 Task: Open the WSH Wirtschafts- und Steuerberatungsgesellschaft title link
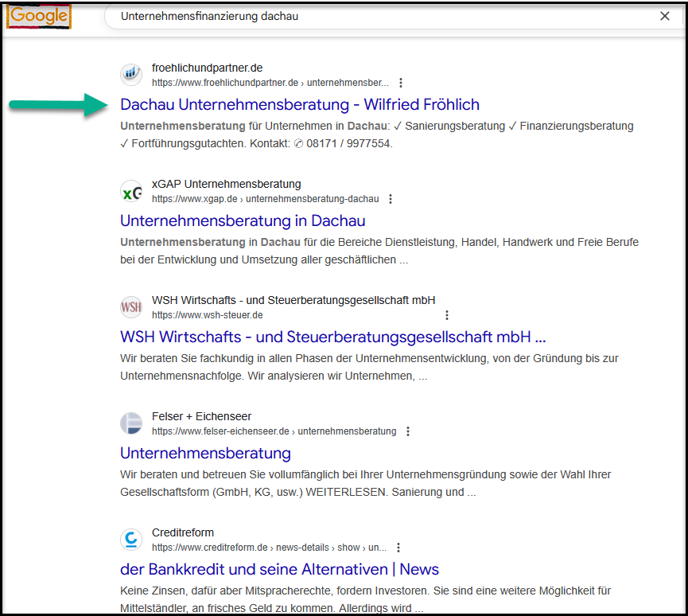pyautogui.click(x=332, y=337)
